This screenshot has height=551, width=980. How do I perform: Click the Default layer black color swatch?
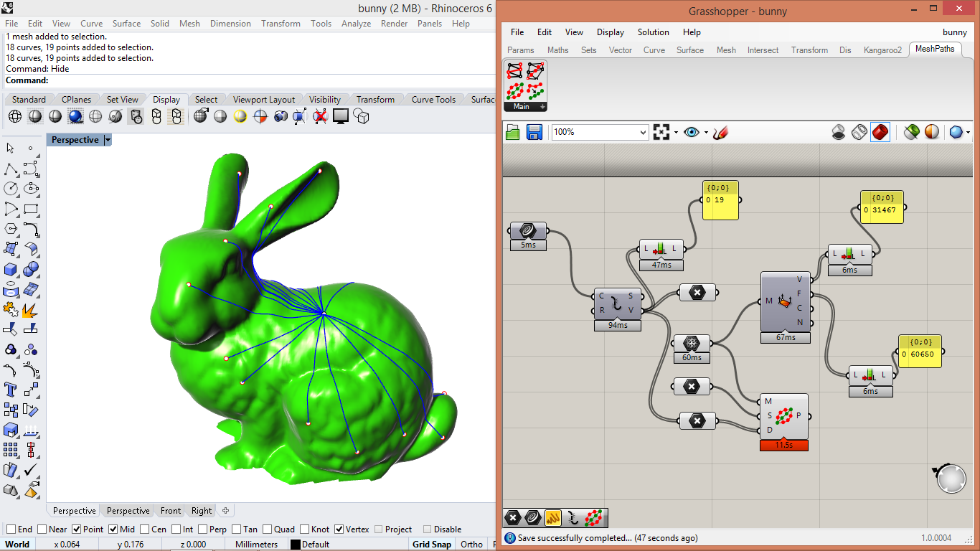tap(295, 545)
